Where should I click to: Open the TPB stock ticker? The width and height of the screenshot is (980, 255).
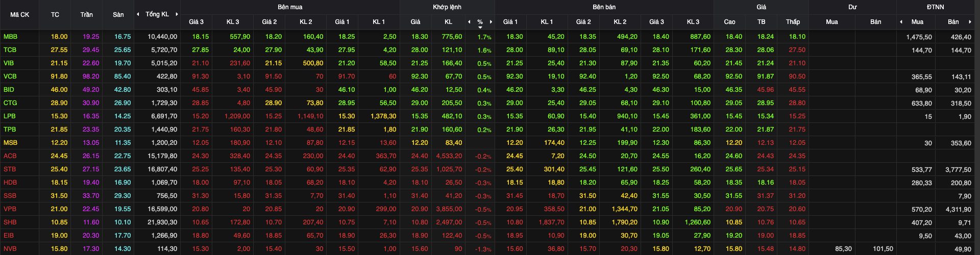pyautogui.click(x=10, y=130)
